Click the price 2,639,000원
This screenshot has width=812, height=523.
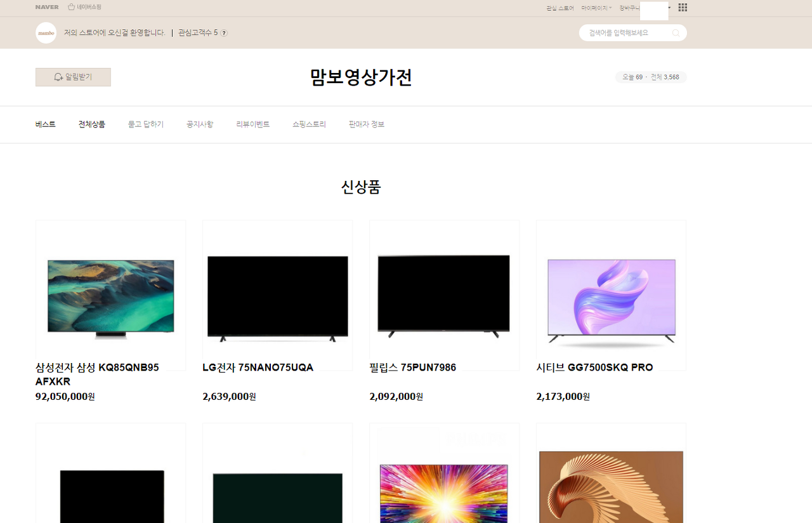point(230,397)
